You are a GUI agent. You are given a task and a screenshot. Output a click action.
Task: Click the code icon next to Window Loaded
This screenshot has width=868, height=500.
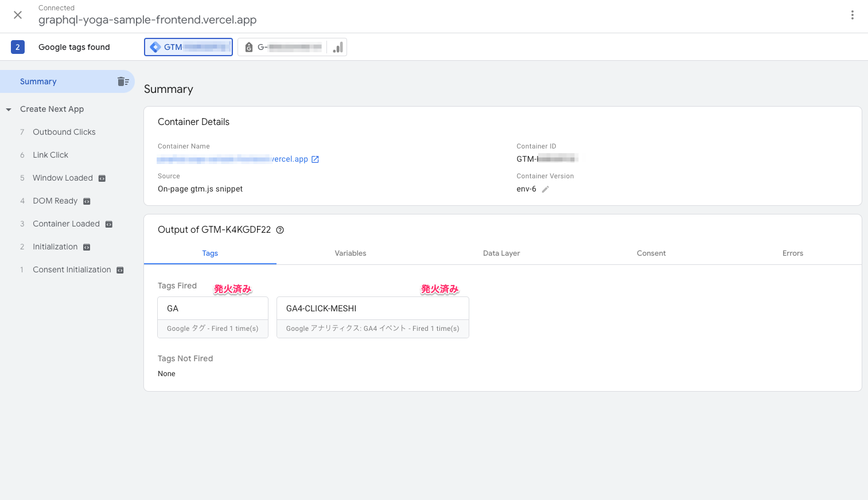[102, 178]
